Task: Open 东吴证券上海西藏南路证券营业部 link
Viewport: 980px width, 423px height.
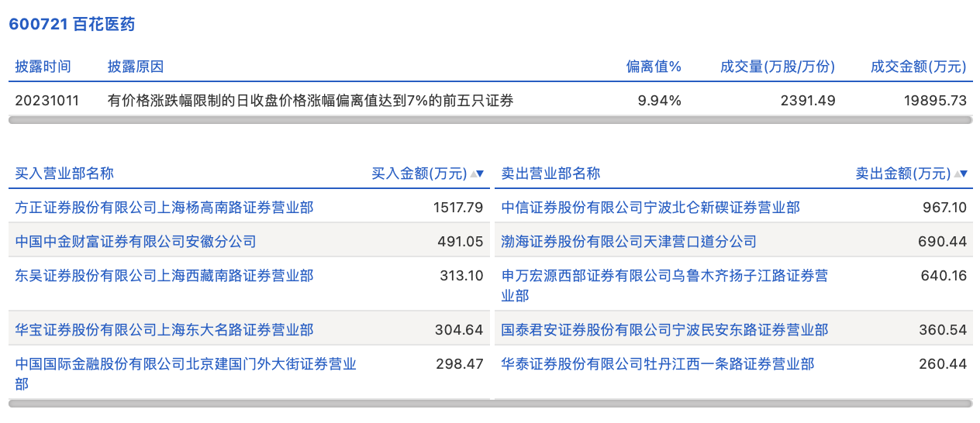Action: tap(164, 276)
